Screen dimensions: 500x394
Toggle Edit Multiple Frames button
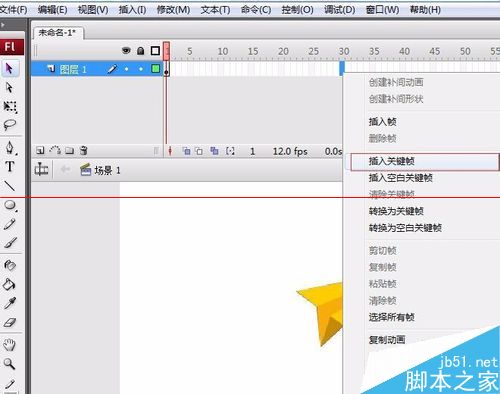coord(214,151)
